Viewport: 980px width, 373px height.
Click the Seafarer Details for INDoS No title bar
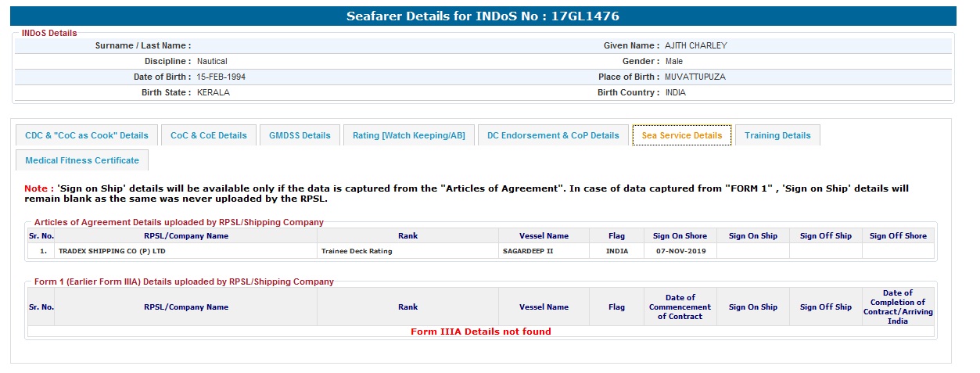[x=483, y=16]
